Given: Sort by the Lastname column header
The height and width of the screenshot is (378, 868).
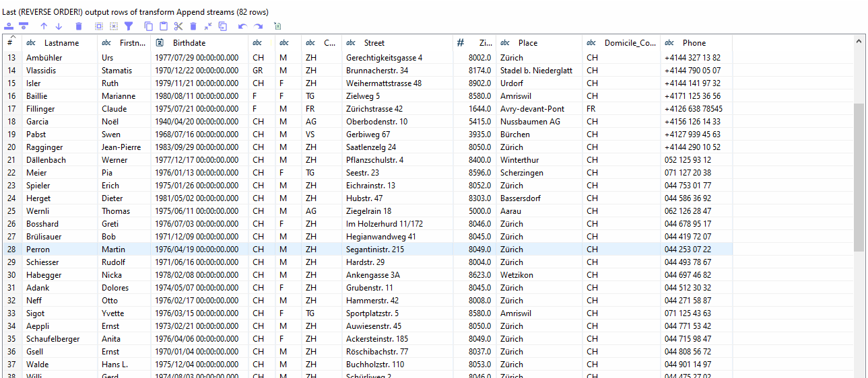Looking at the screenshot, I should click(x=61, y=43).
